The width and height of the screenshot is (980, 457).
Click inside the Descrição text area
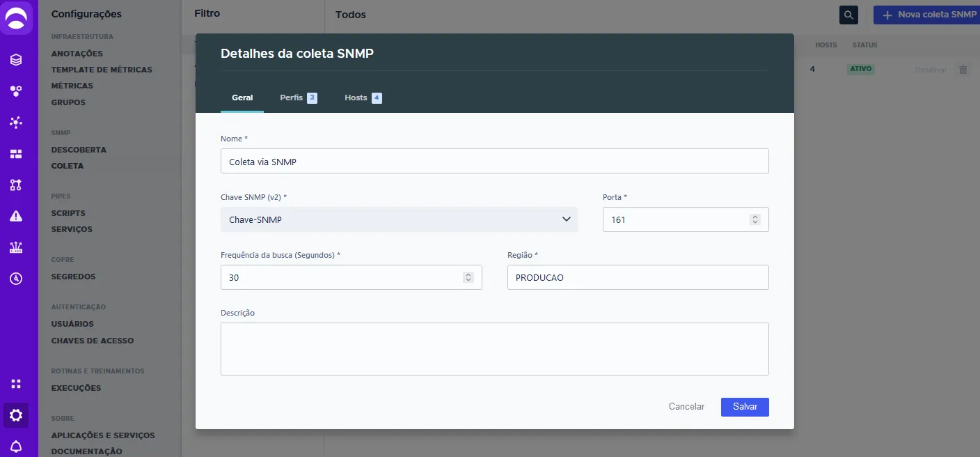tap(495, 349)
